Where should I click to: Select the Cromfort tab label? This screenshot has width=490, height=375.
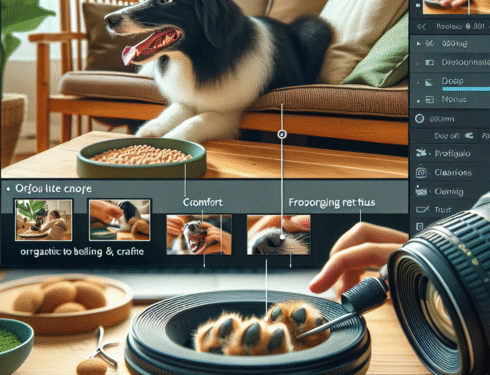[203, 202]
